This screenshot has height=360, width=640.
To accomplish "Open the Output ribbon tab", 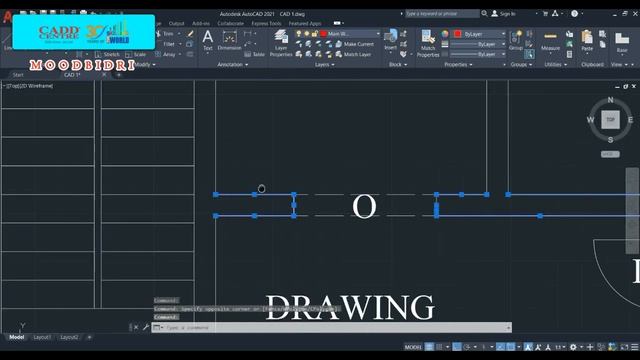I will (176, 24).
